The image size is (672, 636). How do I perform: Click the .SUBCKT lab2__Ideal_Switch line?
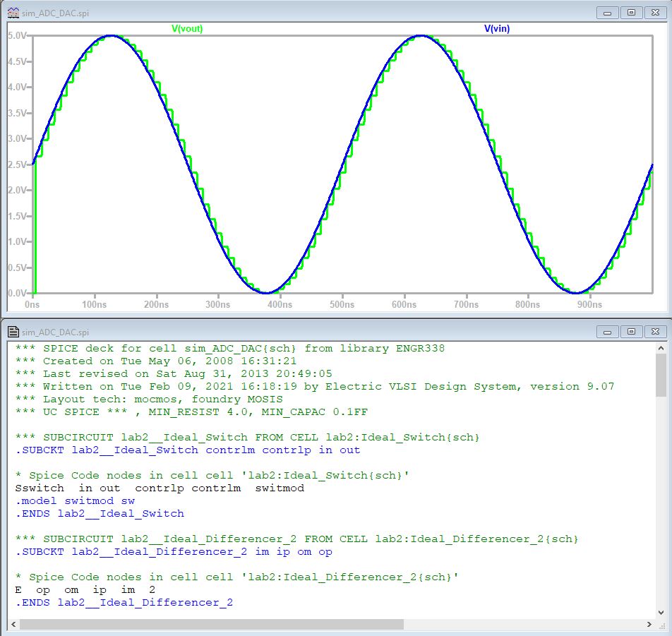187,450
